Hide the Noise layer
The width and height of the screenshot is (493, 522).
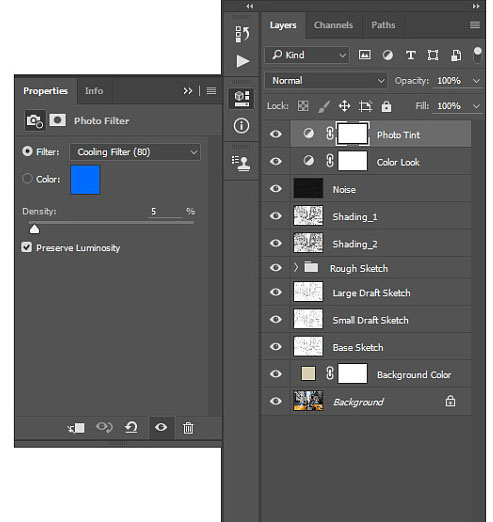coord(276,189)
